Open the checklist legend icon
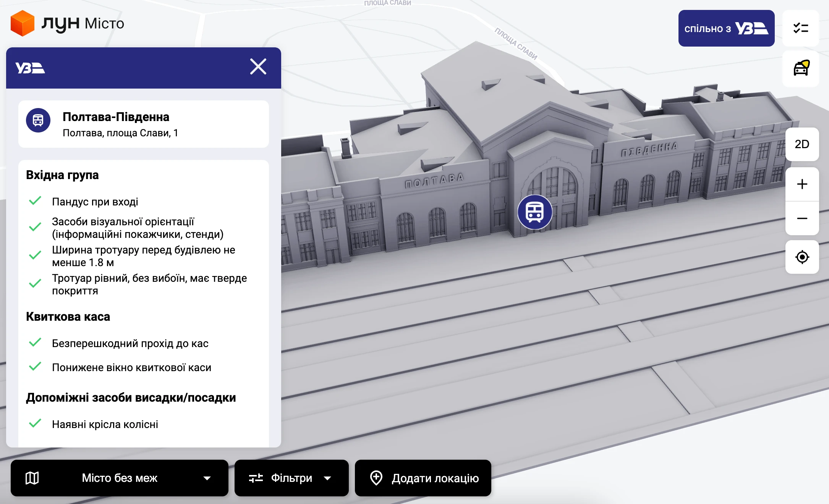The image size is (829, 504). coord(801,28)
